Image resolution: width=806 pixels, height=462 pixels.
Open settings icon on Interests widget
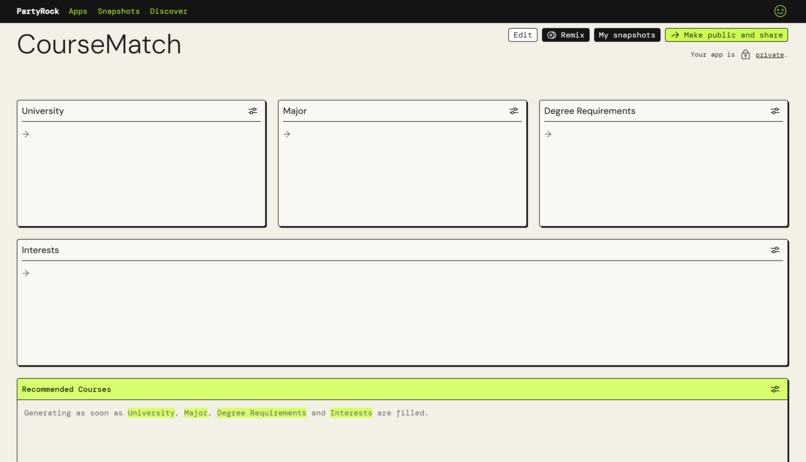775,250
